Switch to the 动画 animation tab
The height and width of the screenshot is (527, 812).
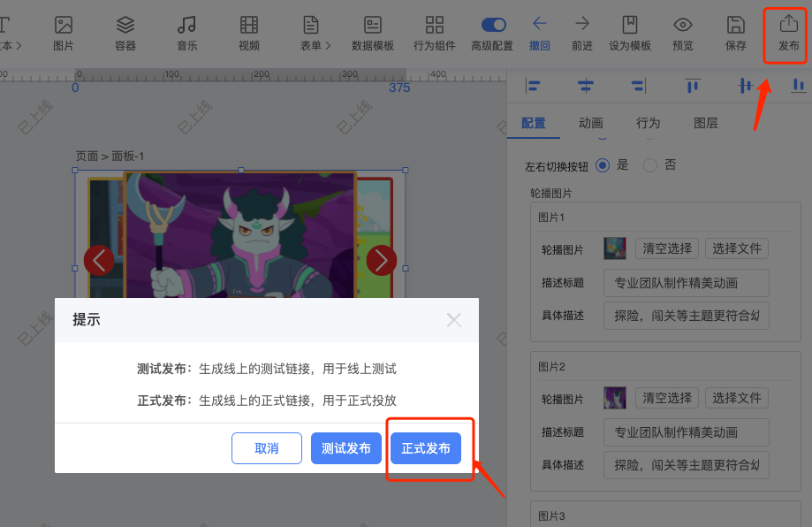coord(590,124)
